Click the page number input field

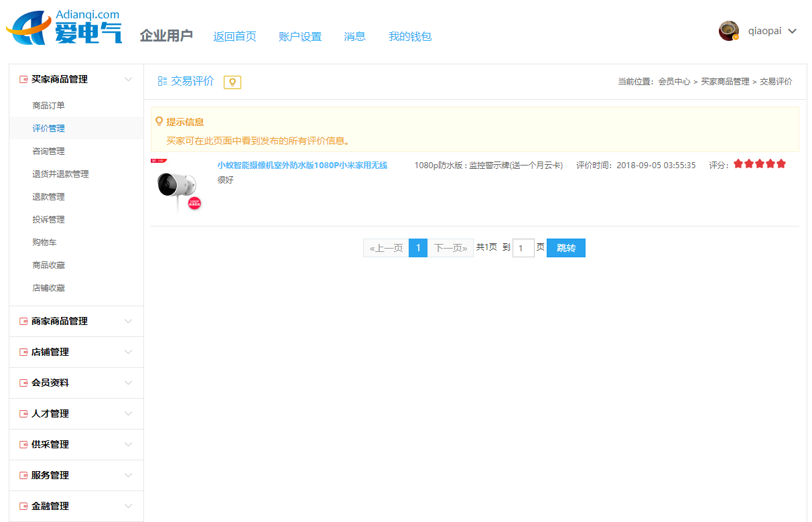click(x=523, y=249)
